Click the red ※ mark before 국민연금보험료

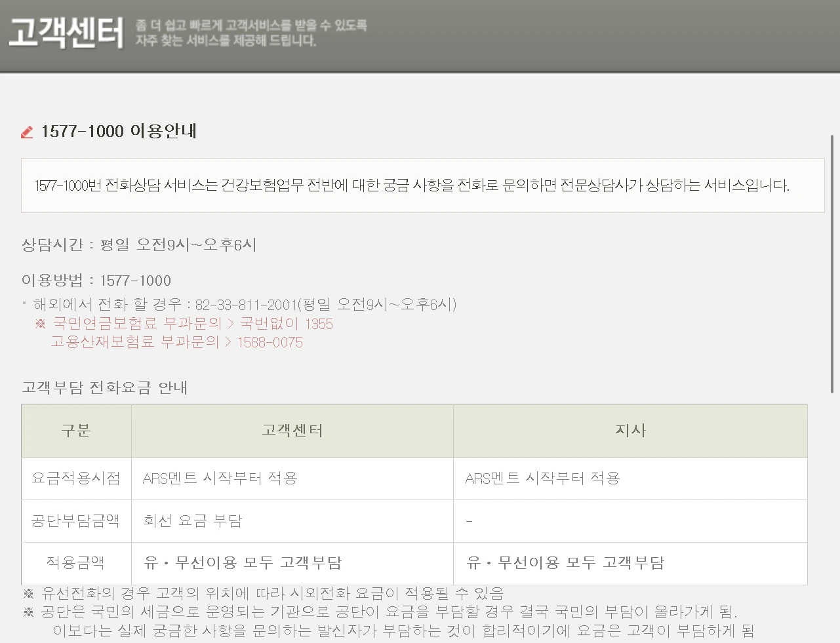point(41,324)
